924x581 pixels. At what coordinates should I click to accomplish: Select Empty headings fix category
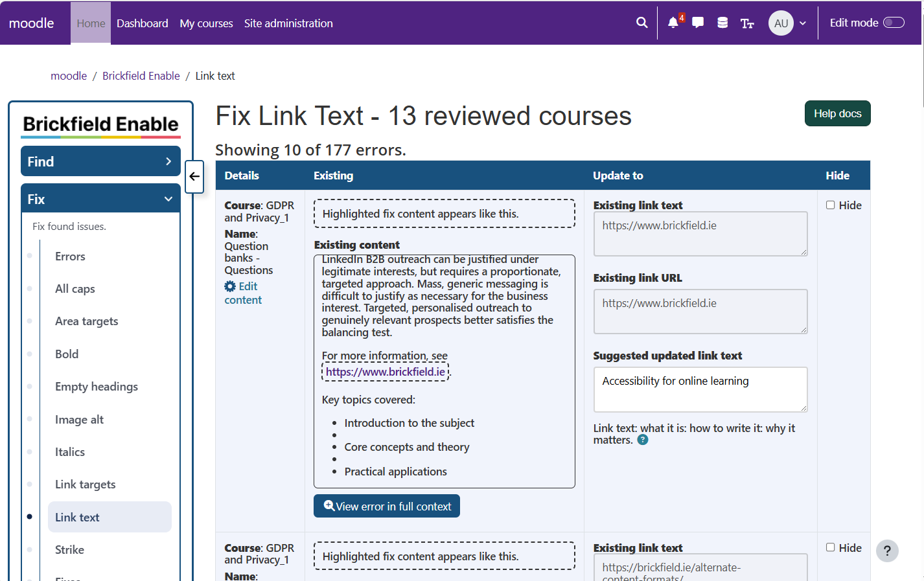97,387
